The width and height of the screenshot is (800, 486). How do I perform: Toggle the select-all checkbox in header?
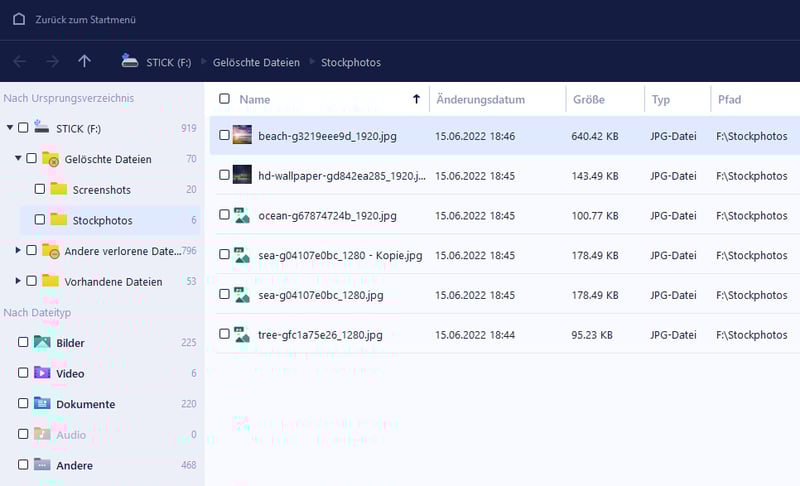pos(224,99)
